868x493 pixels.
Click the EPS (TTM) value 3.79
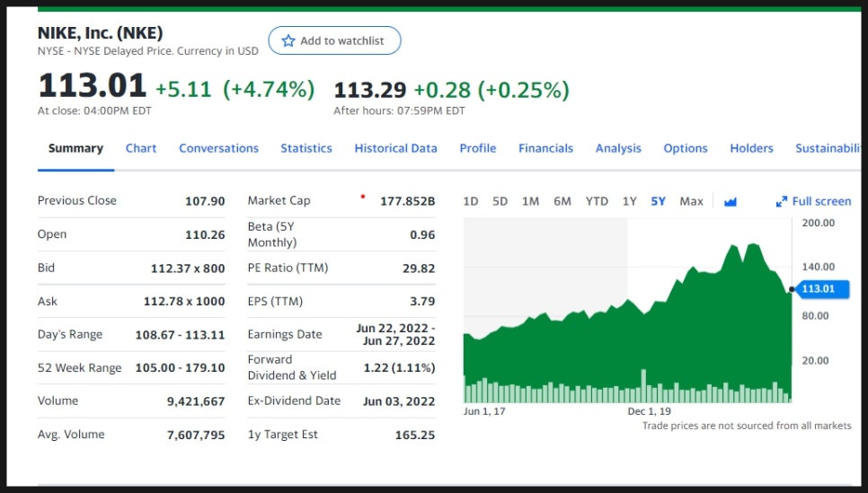point(422,302)
